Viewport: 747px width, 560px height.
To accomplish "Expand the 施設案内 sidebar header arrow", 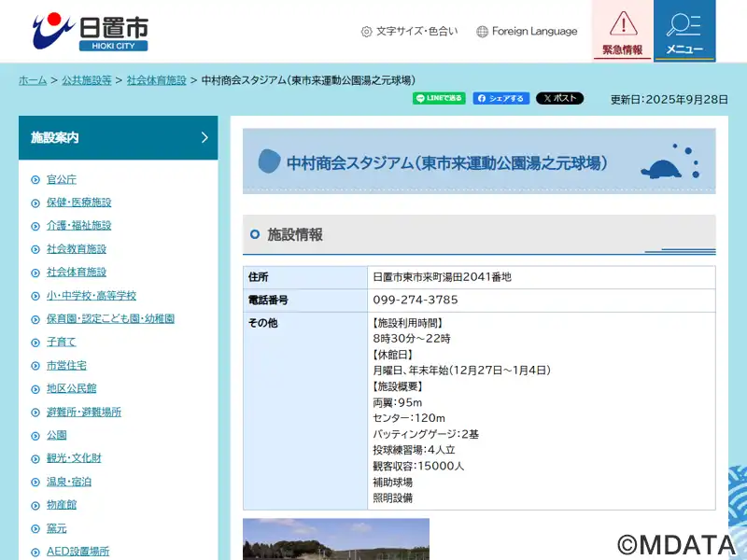I will tap(204, 138).
